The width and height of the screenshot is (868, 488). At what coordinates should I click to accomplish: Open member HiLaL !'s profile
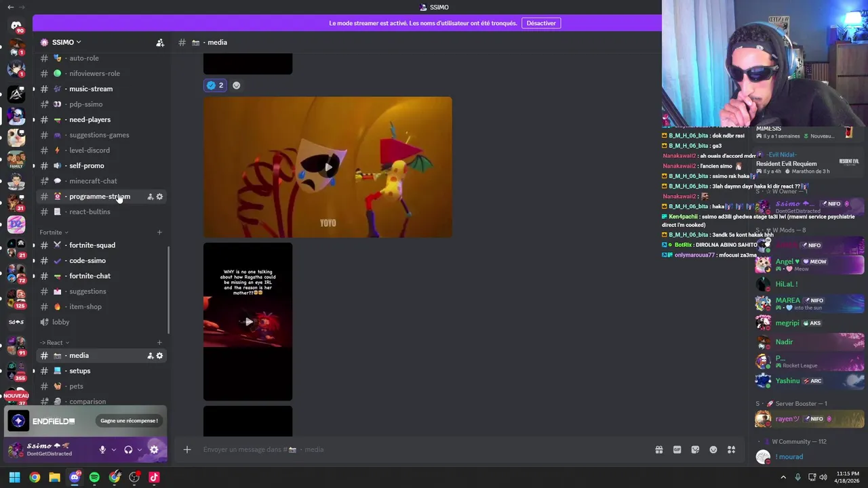[809, 284]
